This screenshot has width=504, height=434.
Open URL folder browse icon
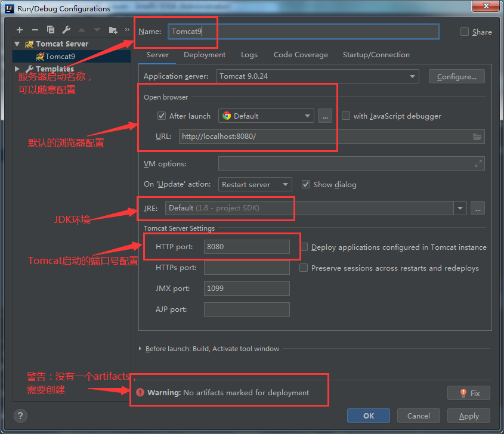(x=477, y=137)
